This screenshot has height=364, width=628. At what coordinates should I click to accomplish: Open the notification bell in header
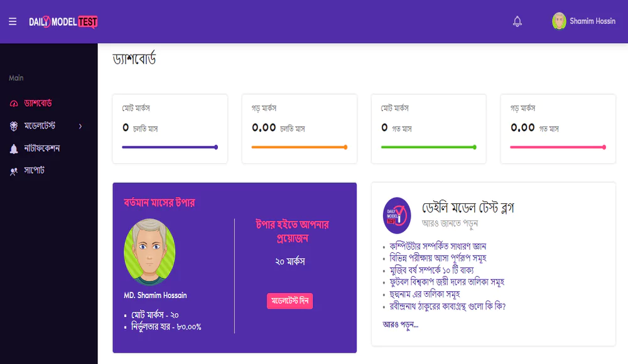(517, 21)
